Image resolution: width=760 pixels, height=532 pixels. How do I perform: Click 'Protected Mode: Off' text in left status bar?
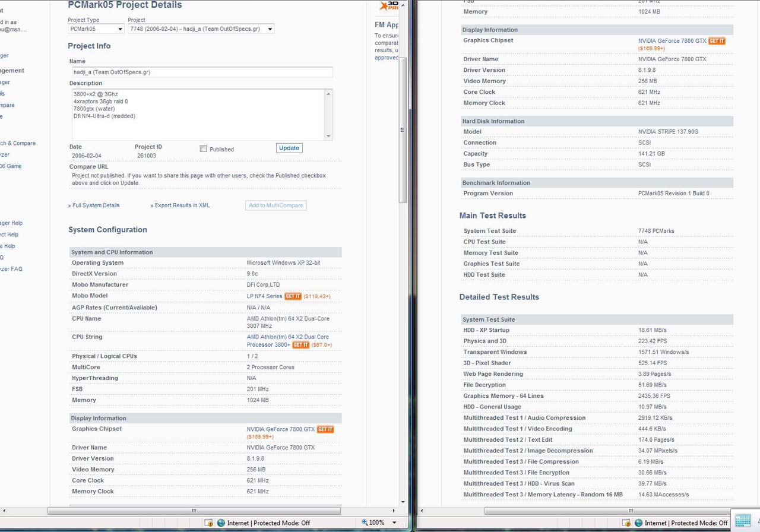click(x=283, y=523)
